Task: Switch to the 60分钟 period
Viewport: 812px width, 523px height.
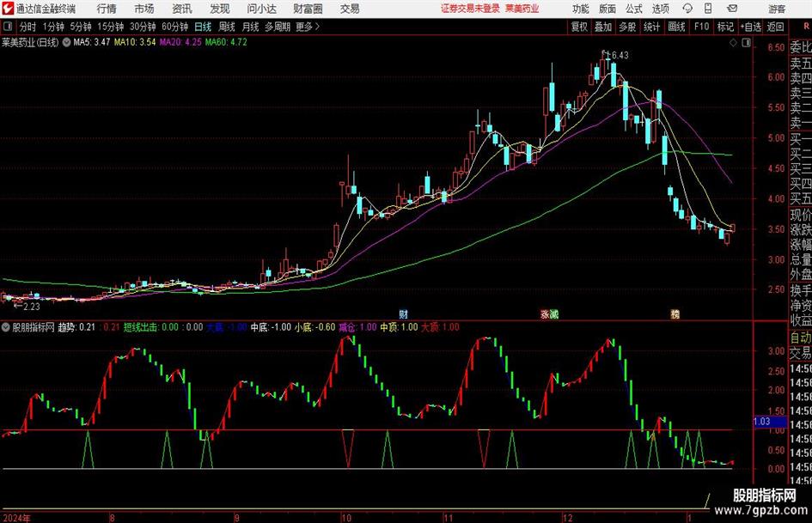Action: (x=175, y=27)
